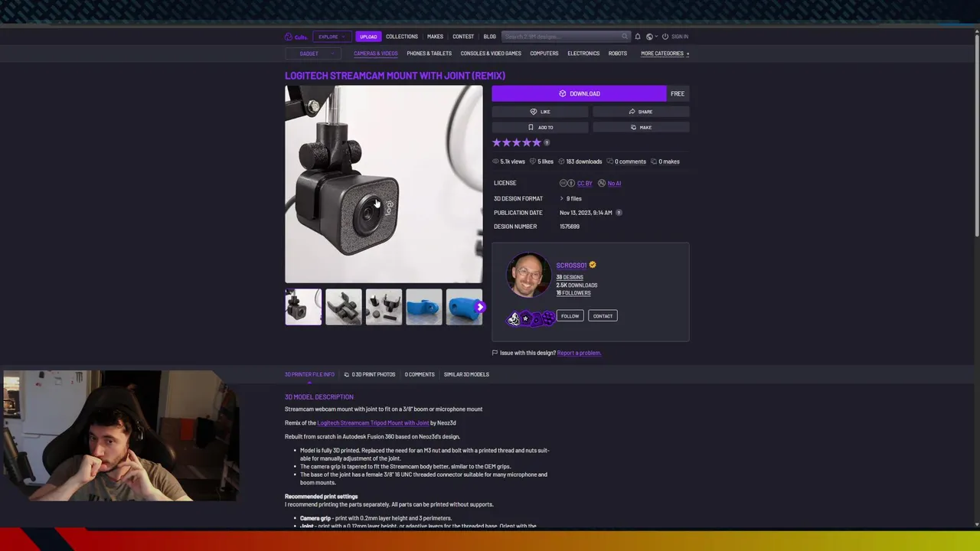980x551 pixels.
Task: Switch to 0 Comments tab
Action: (420, 374)
